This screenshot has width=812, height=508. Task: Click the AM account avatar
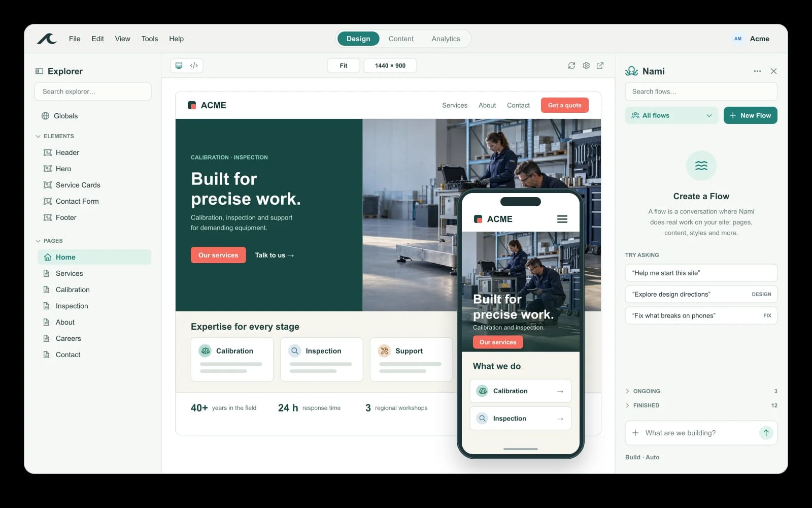click(738, 39)
